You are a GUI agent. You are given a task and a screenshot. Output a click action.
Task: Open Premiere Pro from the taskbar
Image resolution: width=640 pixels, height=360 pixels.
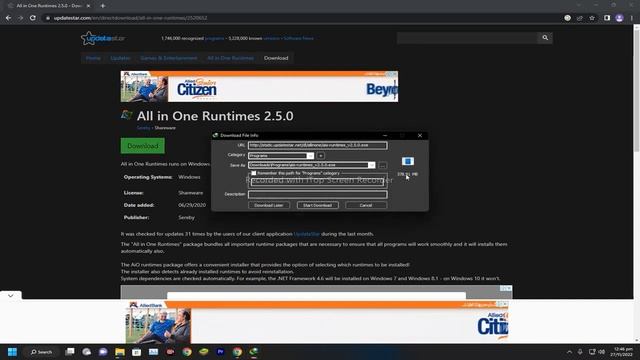pyautogui.click(x=220, y=352)
